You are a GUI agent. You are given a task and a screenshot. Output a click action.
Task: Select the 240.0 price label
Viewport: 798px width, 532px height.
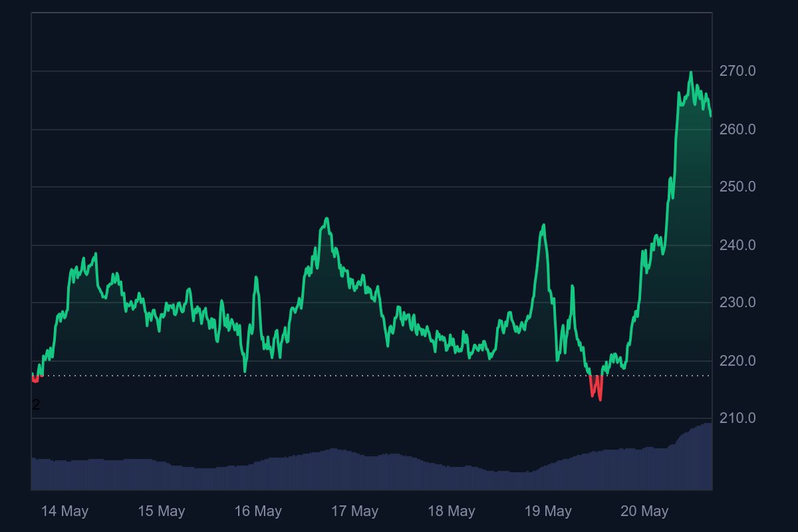(737, 245)
